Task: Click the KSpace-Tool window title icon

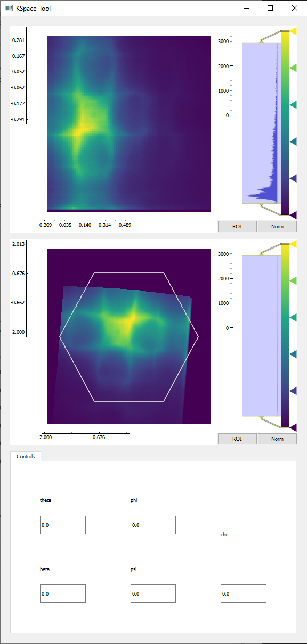Action: coord(9,8)
